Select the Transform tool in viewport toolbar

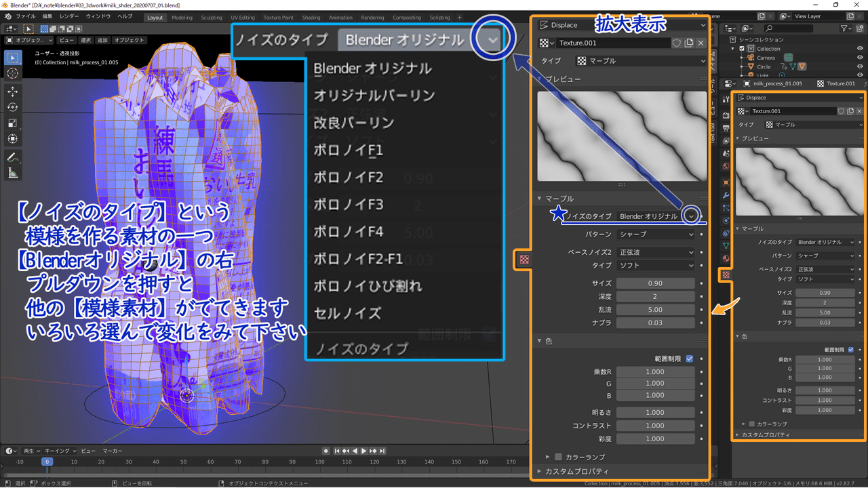point(13,138)
